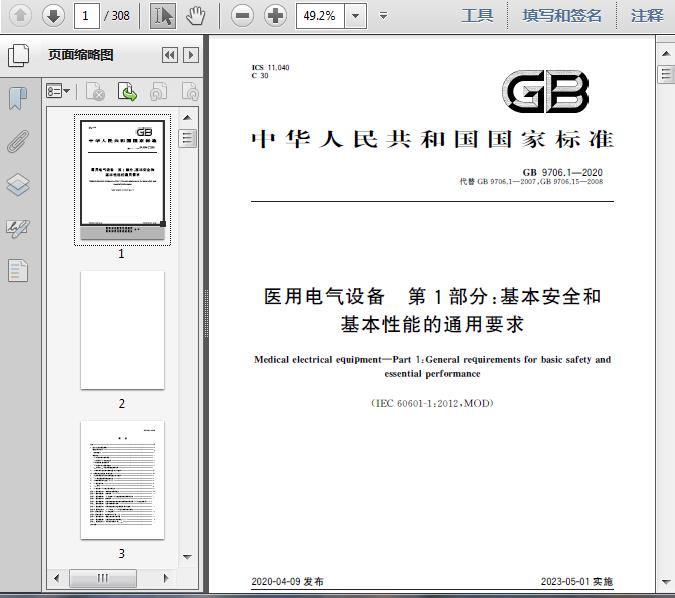This screenshot has height=598, width=675.
Task: Click the insert page from file icon
Action: [127, 91]
